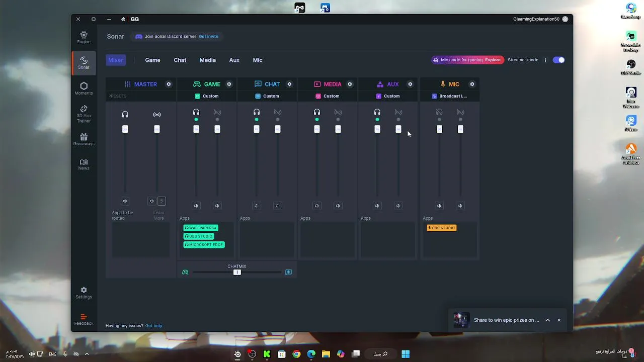Open the GAME Custom preset dropdown
Viewport: 644px width, 362px height.
point(207,96)
